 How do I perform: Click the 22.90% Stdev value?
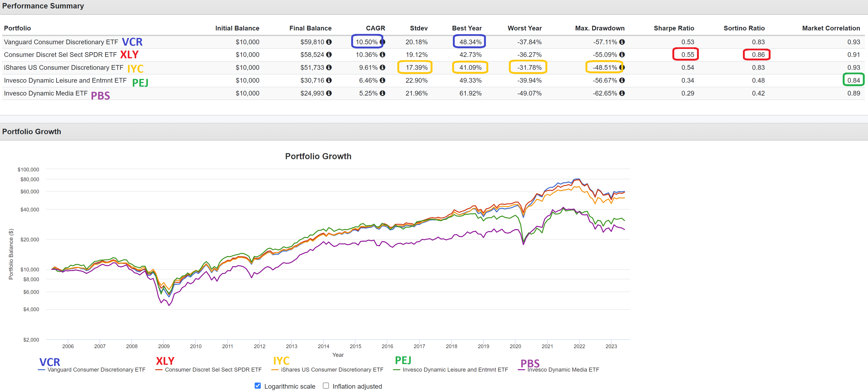click(x=417, y=81)
